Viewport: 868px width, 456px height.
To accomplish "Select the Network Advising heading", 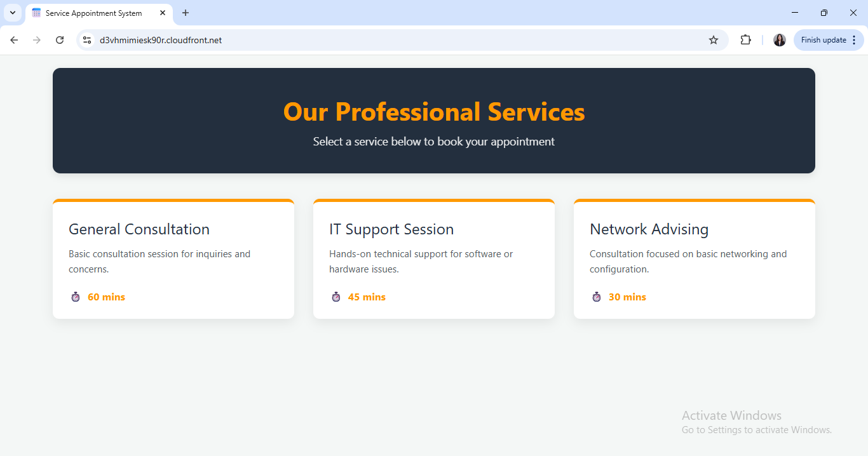I will (649, 229).
